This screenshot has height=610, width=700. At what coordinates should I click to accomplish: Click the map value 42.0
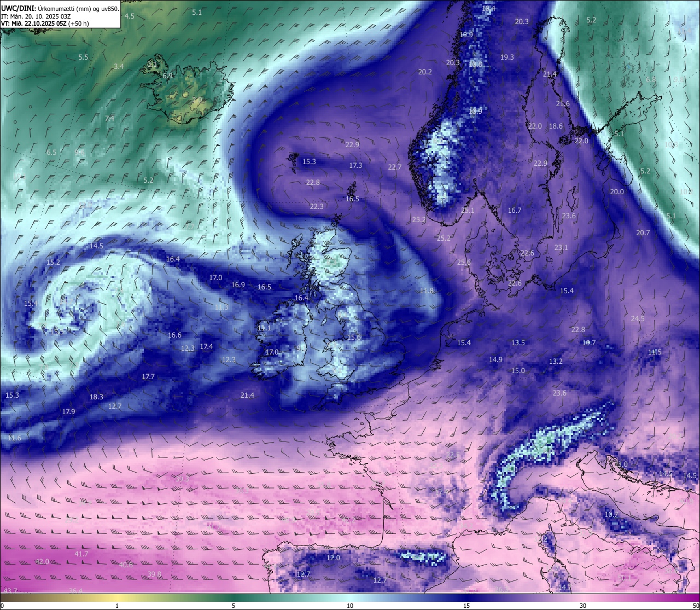tap(42, 561)
